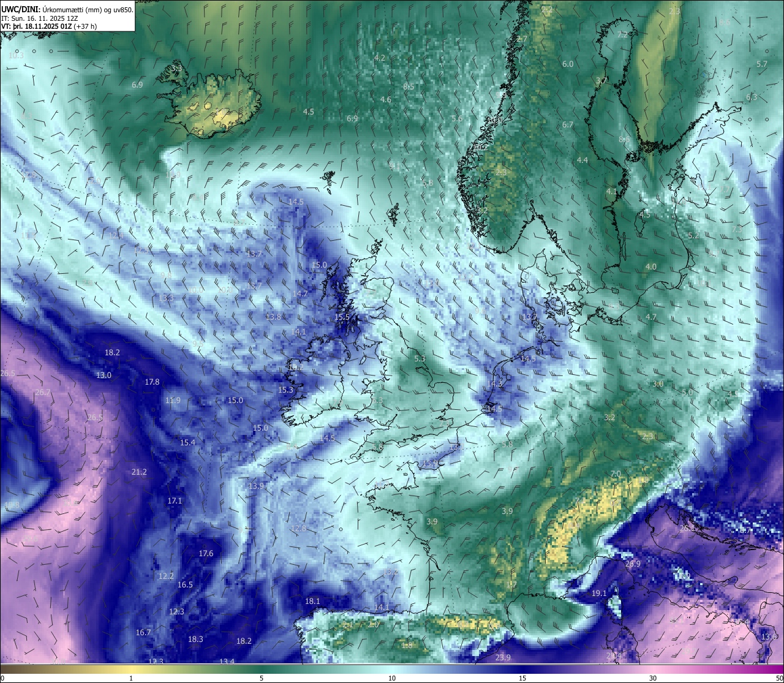Click the 17.8 map value
Image resolution: width=784 pixels, height=683 pixels.
click(152, 382)
